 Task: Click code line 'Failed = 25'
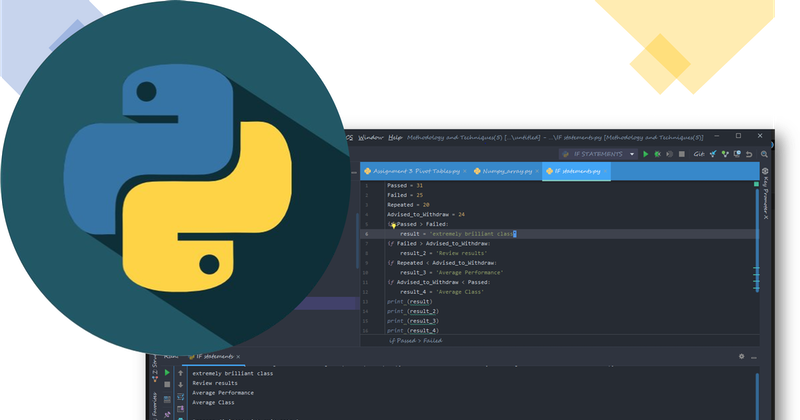tap(405, 195)
